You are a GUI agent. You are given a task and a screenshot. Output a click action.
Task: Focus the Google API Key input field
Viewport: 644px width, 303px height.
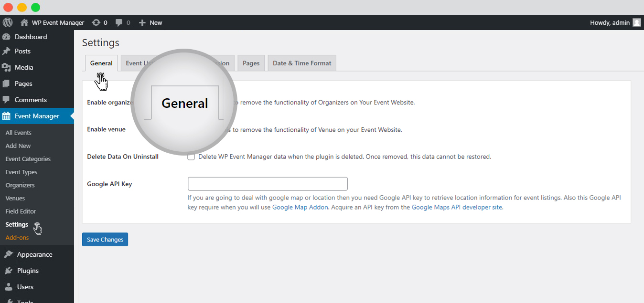point(268,184)
